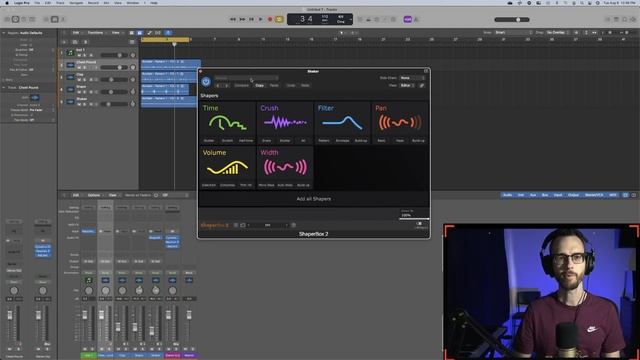The image size is (640, 360).
Task: Click the Shaker track audio icon
Action: (70, 101)
